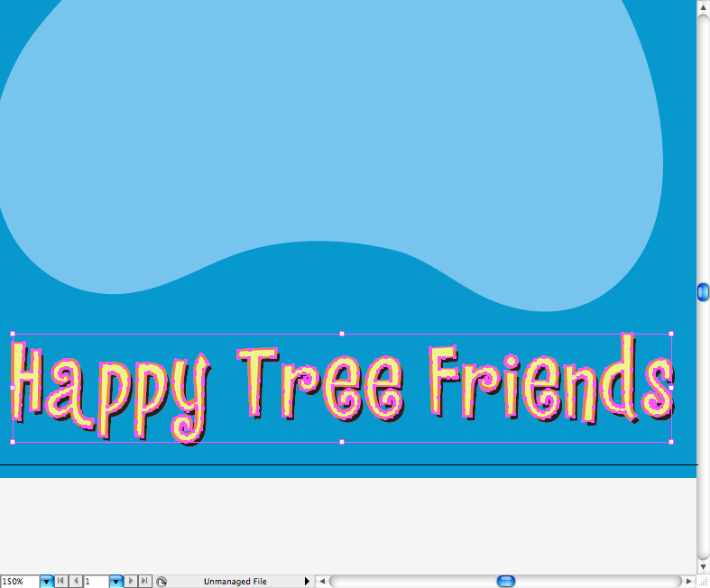Click the vertical scrollbar down arrow
Viewport: 710px width, 588px height.
pyautogui.click(x=704, y=565)
